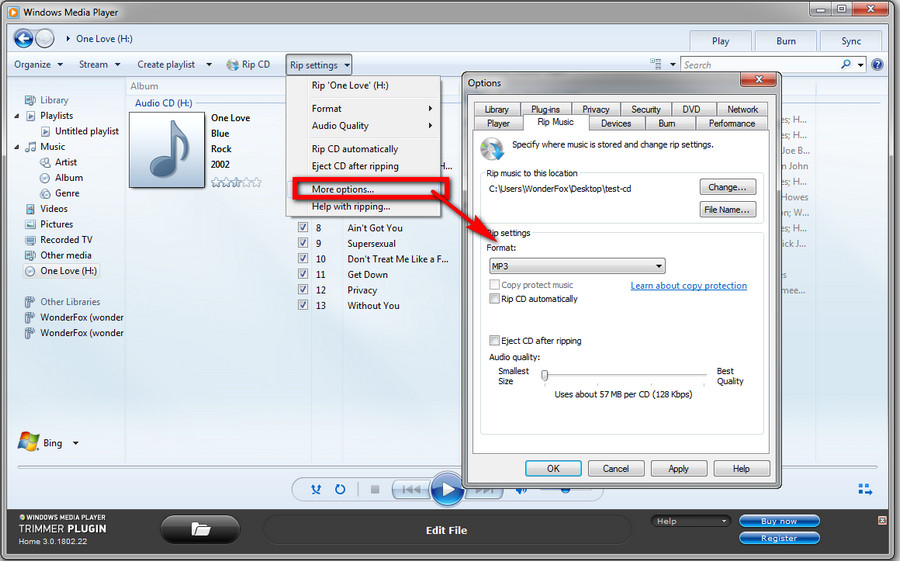Click the round Play button
The width and height of the screenshot is (900, 562).
(447, 490)
